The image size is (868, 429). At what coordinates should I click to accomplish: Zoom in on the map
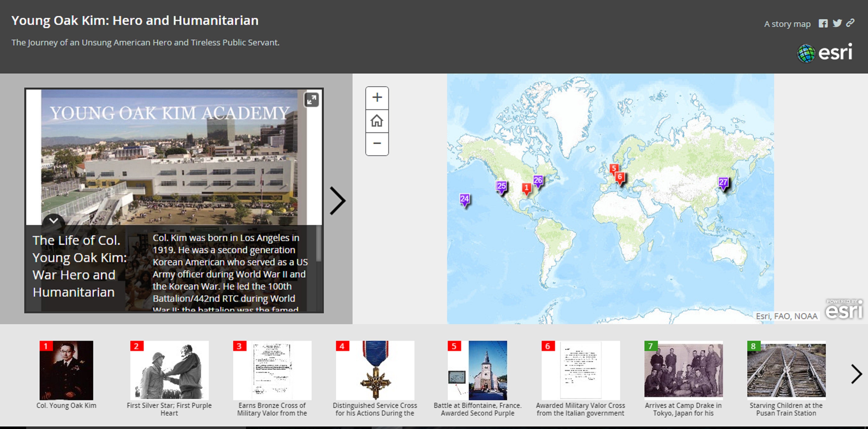tap(377, 97)
